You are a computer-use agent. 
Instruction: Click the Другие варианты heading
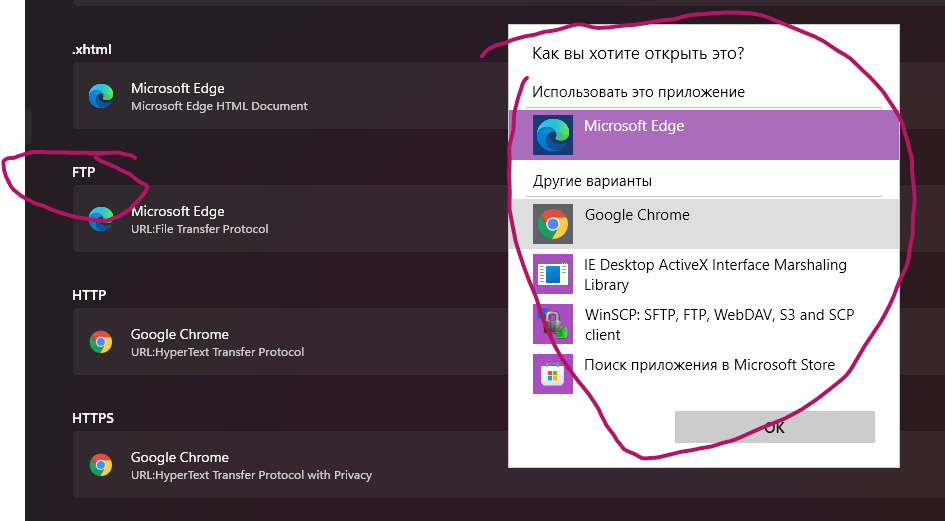[592, 181]
